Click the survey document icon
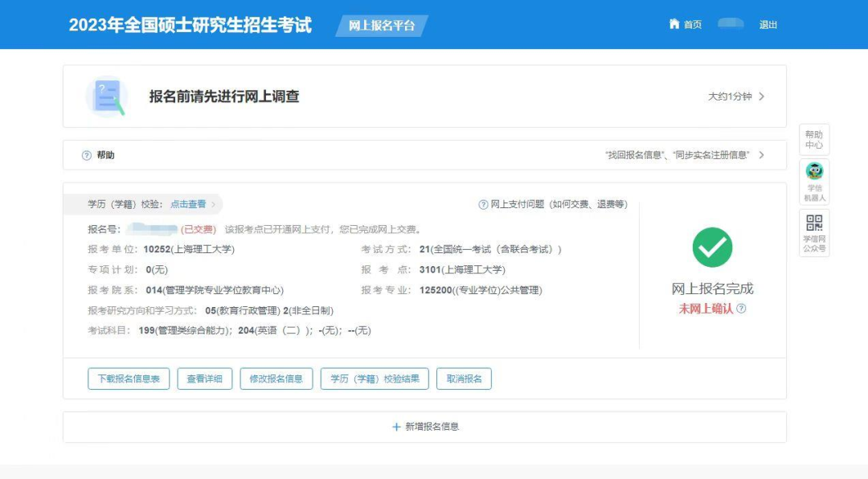The width and height of the screenshot is (868, 479). pyautogui.click(x=108, y=96)
